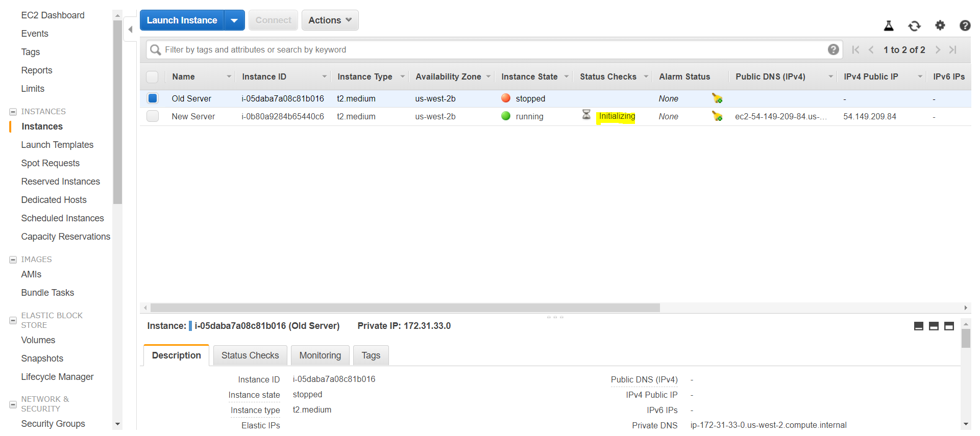Collapse the Elastic Block Store section
Viewport: 980px width, 436px height.
[13, 320]
